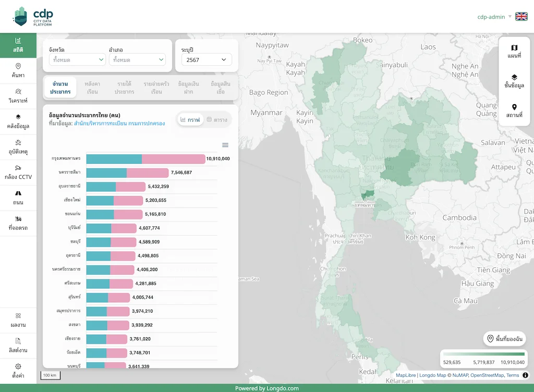Click the 10,910,040 value label

point(218,158)
